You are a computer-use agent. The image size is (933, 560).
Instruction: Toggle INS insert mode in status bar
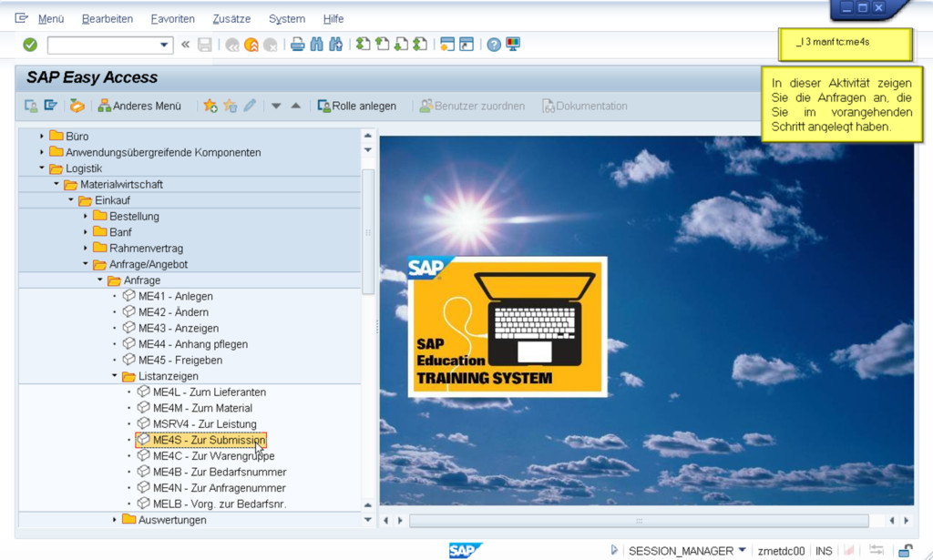tap(824, 551)
